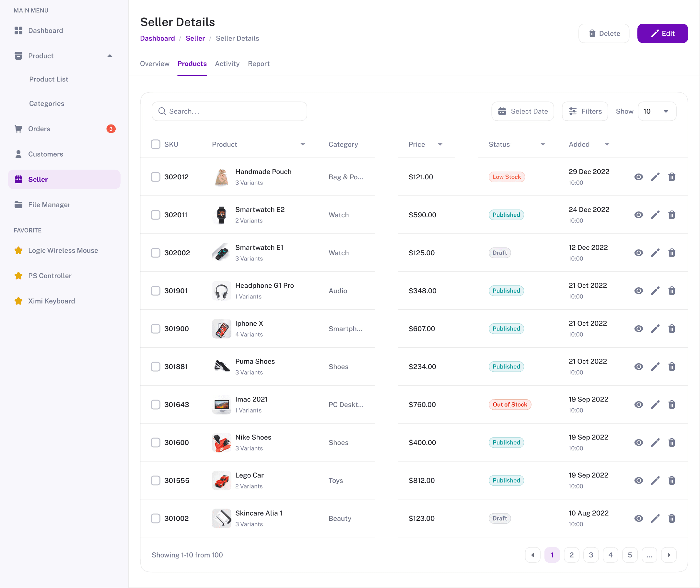Click the eye icon for Handmade Pouch
The height and width of the screenshot is (588, 700).
[638, 177]
